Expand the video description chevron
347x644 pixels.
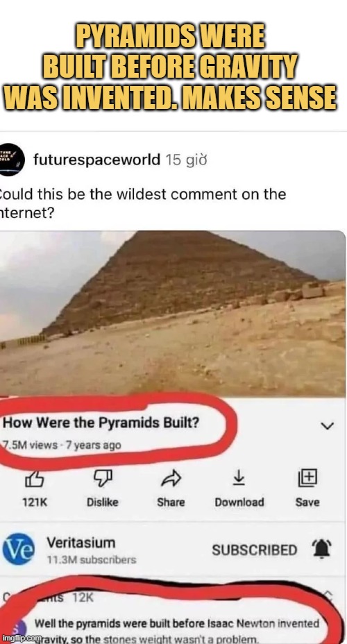(328, 426)
